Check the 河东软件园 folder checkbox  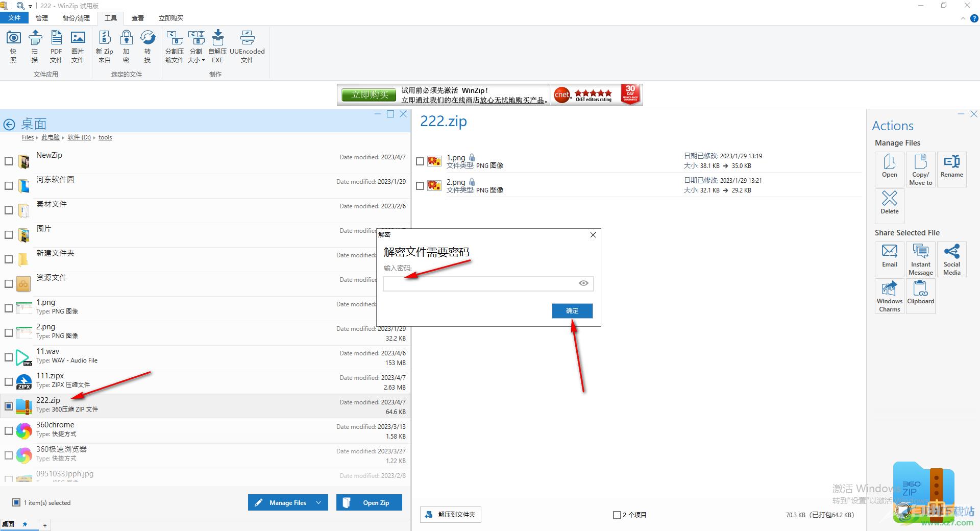click(x=9, y=186)
